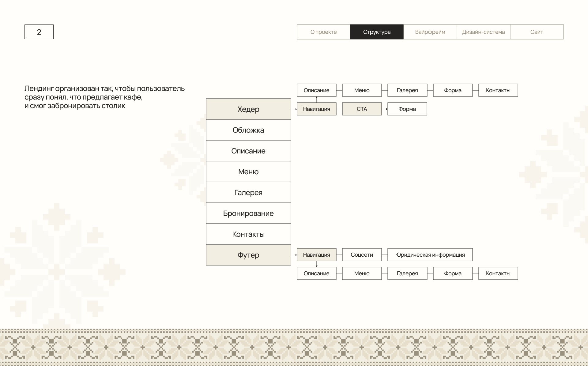Select the 'Галерея' block in main column
The image size is (588, 366).
pyautogui.click(x=248, y=192)
